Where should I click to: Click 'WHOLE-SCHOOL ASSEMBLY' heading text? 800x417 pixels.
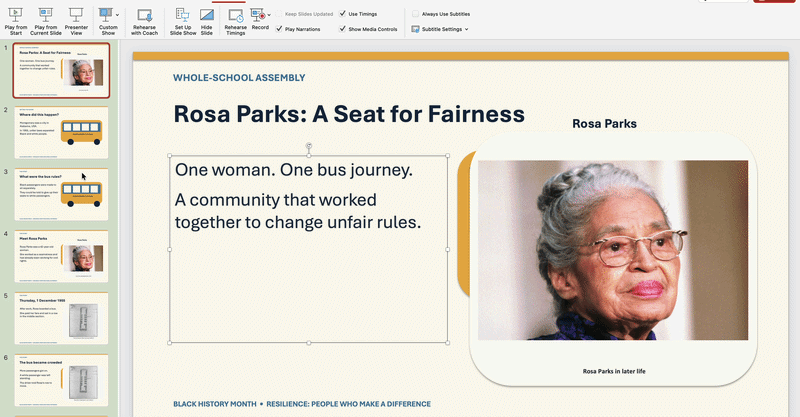pos(239,78)
